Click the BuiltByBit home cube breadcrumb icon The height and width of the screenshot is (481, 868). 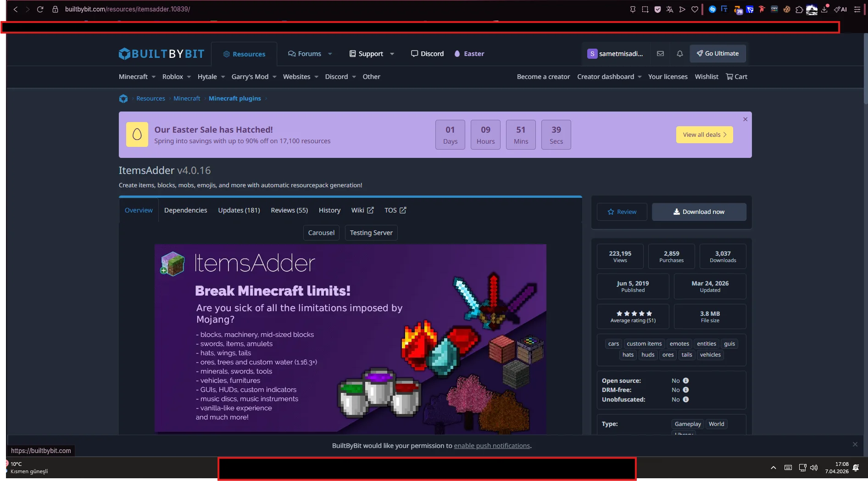pos(123,99)
